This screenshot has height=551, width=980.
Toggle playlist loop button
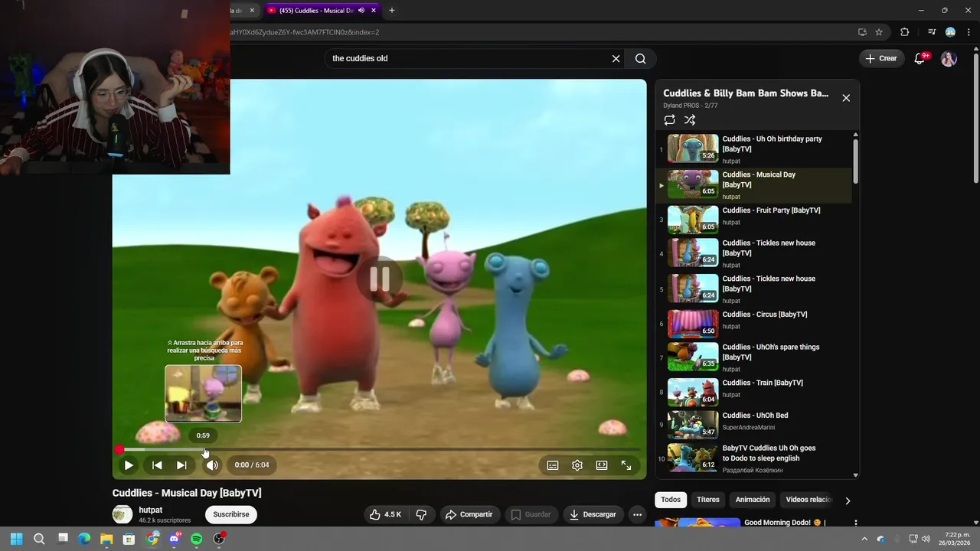tap(670, 120)
